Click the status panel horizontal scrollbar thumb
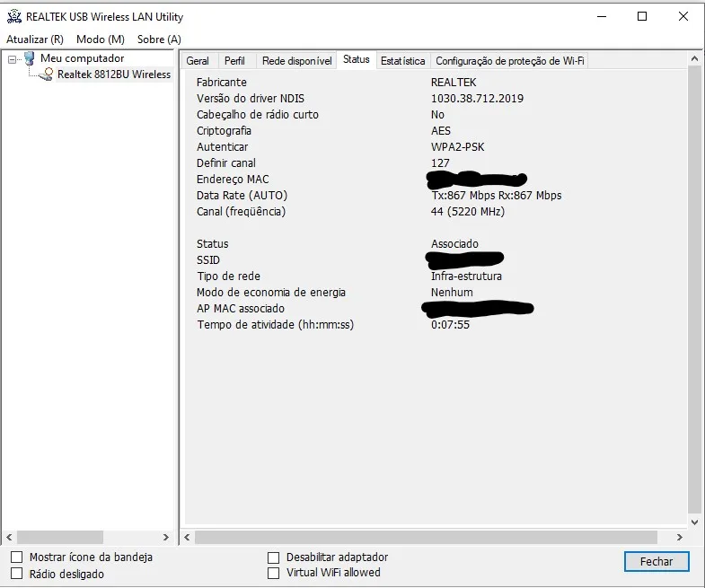This screenshot has height=588, width=705. pyautogui.click(x=426, y=537)
